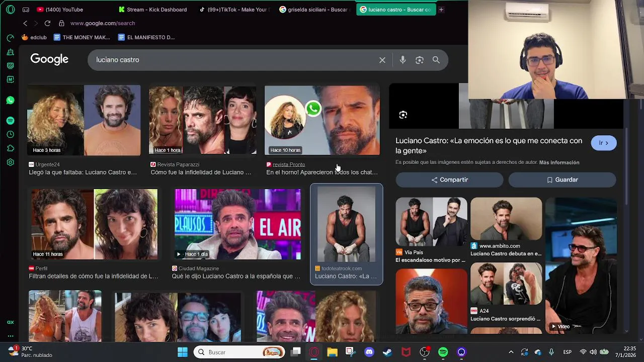
Task: Open Vía País related image
Action: click(431, 230)
